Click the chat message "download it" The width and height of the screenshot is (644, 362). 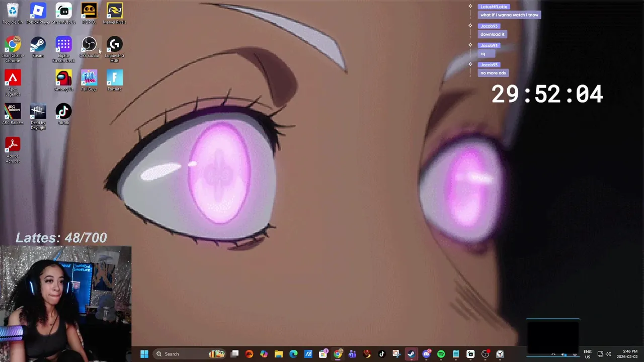pos(492,34)
